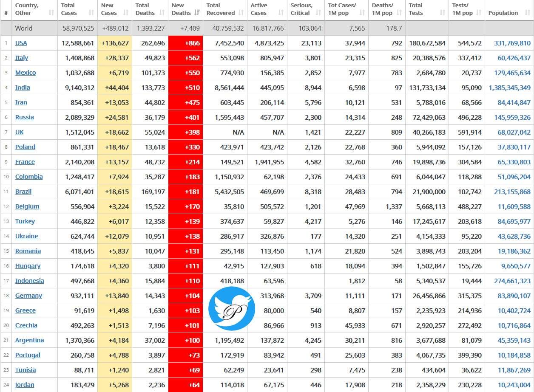Select Russia new deaths cell +401
The height and width of the screenshot is (392, 534).
(x=186, y=117)
